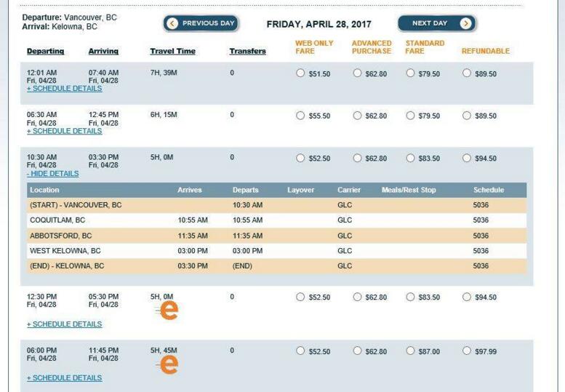Viewport: 565px width, 392px height.
Task: Sort by Arriving column header
Action: [x=103, y=51]
